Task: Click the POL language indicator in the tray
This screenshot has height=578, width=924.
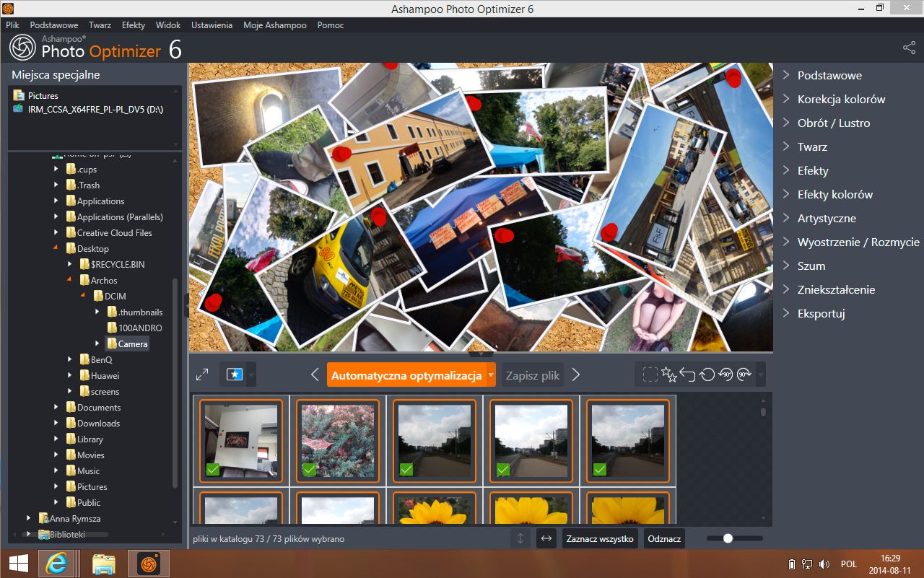Action: [849, 564]
